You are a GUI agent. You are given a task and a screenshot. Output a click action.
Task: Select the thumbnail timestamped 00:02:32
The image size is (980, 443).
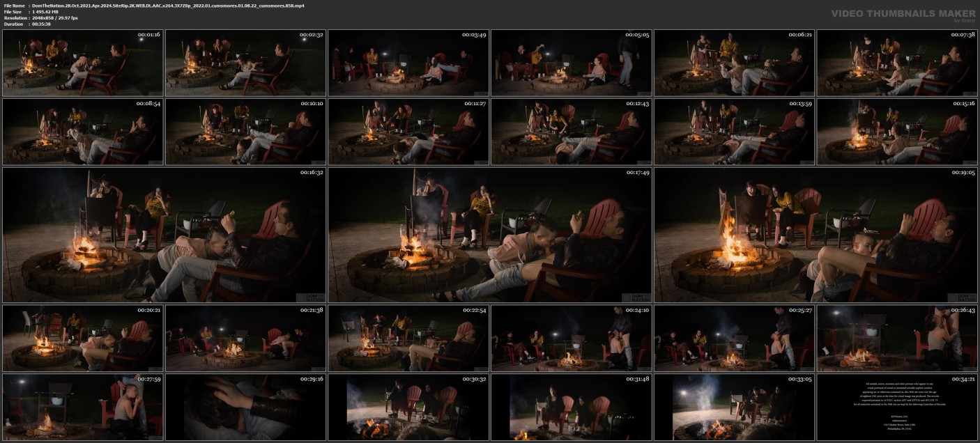coord(245,63)
